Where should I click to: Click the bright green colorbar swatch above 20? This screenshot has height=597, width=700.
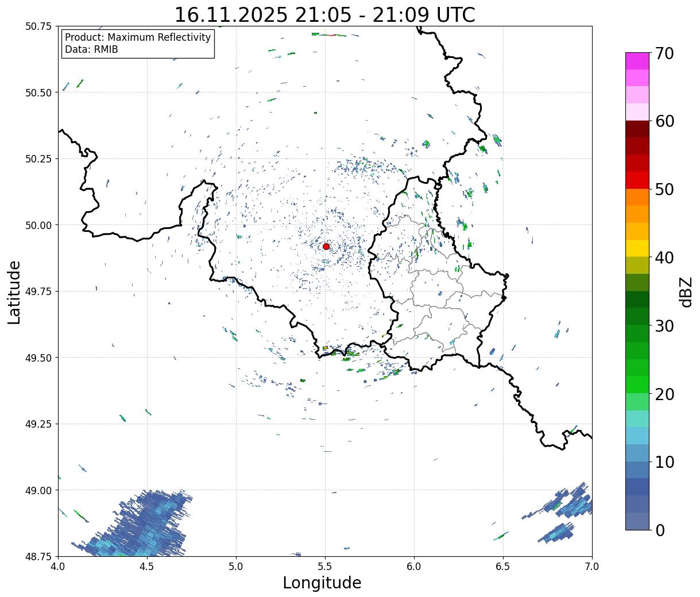(637, 384)
